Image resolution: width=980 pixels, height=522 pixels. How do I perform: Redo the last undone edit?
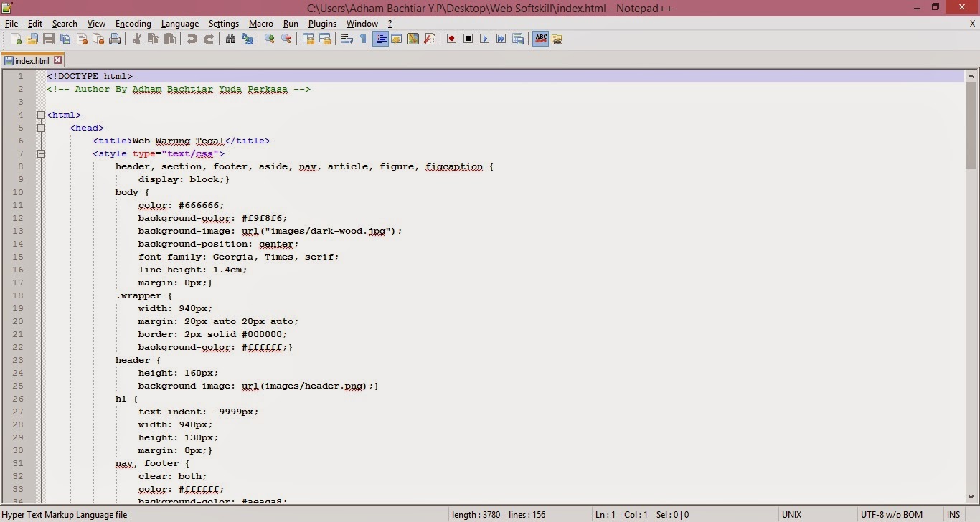tap(209, 39)
